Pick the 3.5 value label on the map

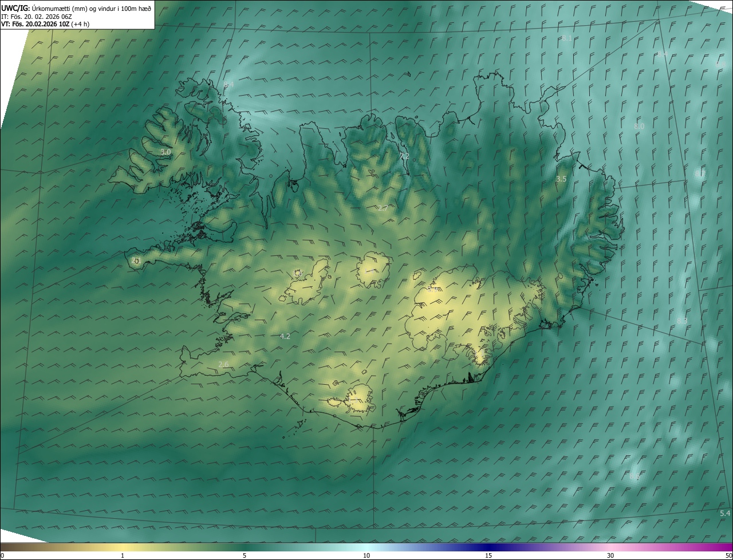[x=561, y=179]
